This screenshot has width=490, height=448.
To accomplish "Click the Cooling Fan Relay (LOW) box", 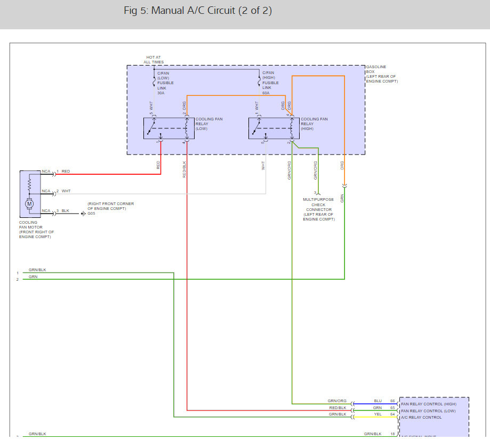I will (x=168, y=128).
